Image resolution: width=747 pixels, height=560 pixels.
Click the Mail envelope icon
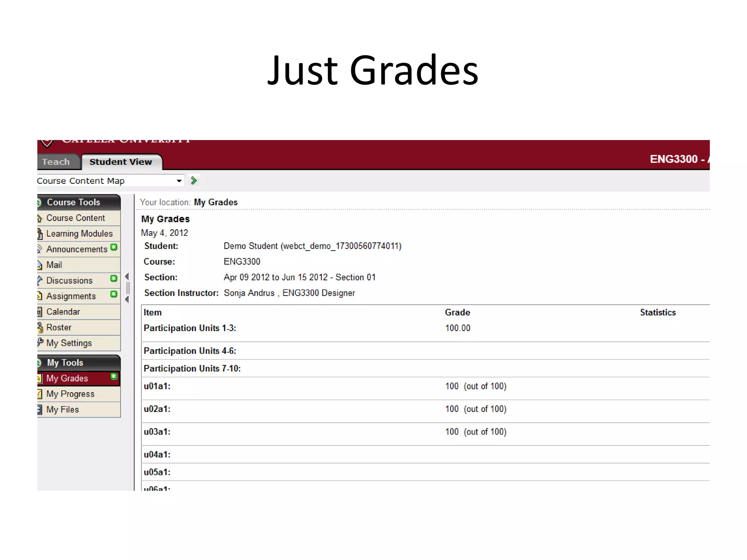40,265
